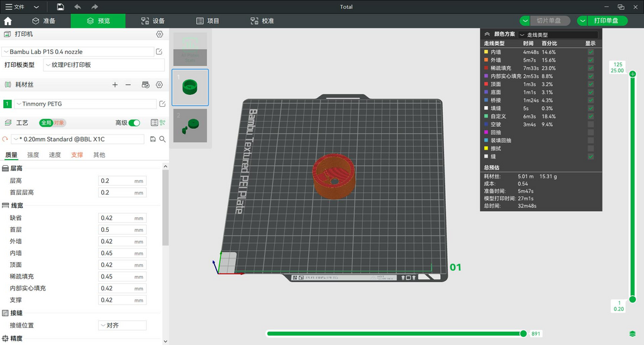The image size is (644, 345).
Task: Select plate 2 thumbnail
Action: 190,125
